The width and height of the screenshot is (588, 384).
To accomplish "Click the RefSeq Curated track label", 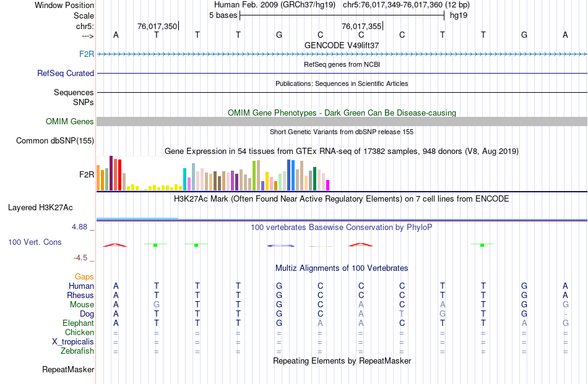I will pyautogui.click(x=66, y=74).
